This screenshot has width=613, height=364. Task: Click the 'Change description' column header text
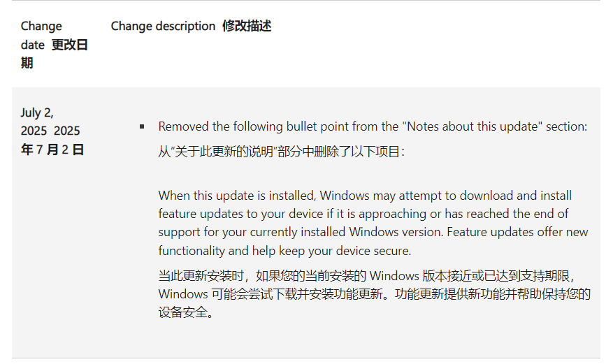coord(163,26)
